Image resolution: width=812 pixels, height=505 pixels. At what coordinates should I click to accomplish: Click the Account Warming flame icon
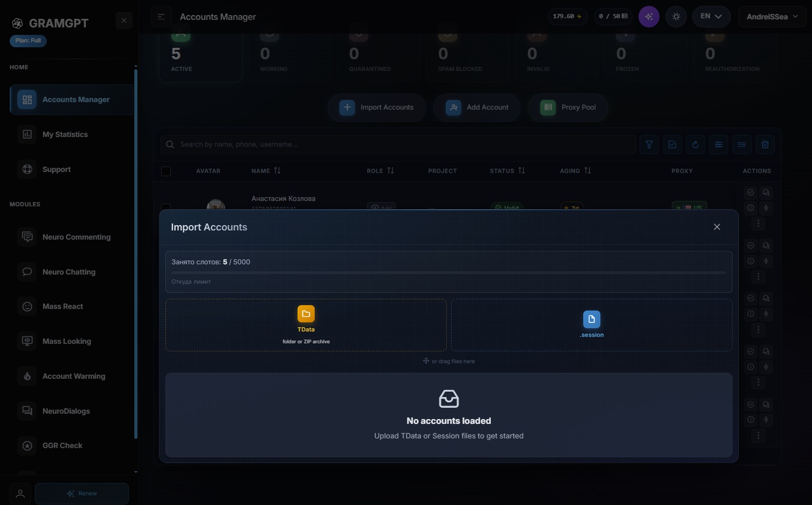pos(27,376)
